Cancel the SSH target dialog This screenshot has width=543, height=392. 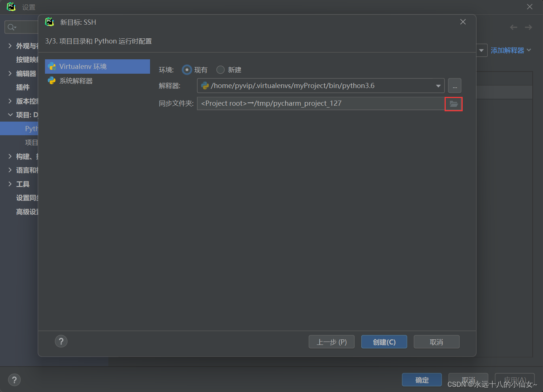point(436,342)
